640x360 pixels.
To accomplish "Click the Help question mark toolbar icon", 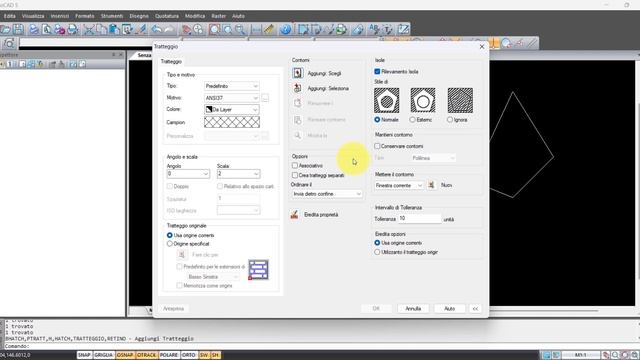I will [x=286, y=29].
